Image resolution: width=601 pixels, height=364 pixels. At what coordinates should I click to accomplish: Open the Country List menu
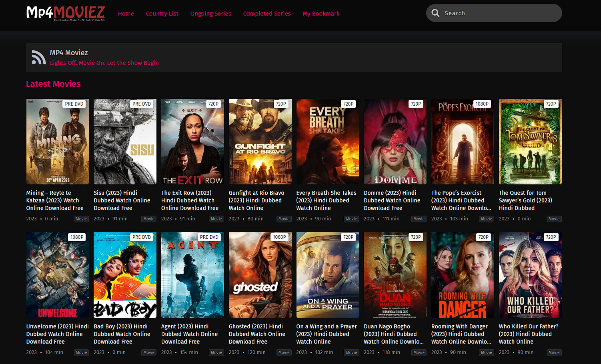click(x=162, y=14)
